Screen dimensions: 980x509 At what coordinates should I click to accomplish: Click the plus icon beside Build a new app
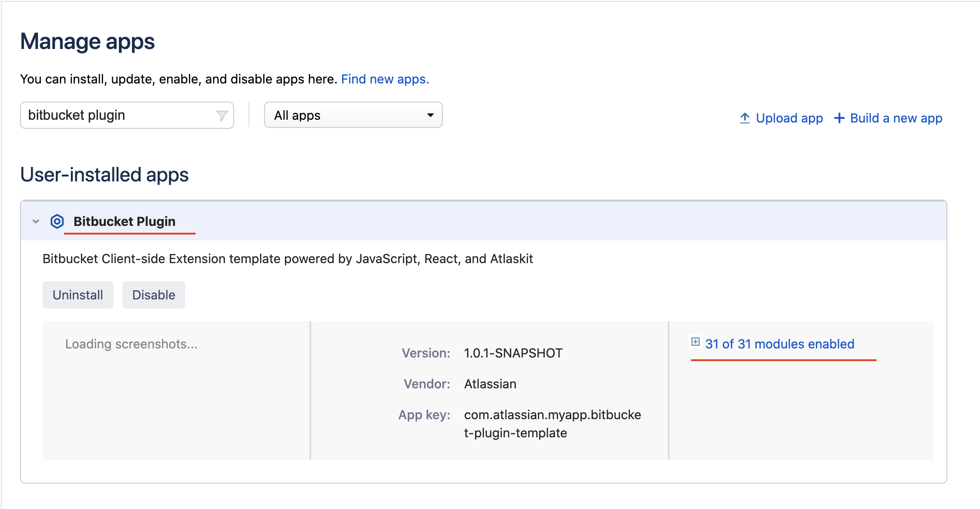click(x=839, y=118)
